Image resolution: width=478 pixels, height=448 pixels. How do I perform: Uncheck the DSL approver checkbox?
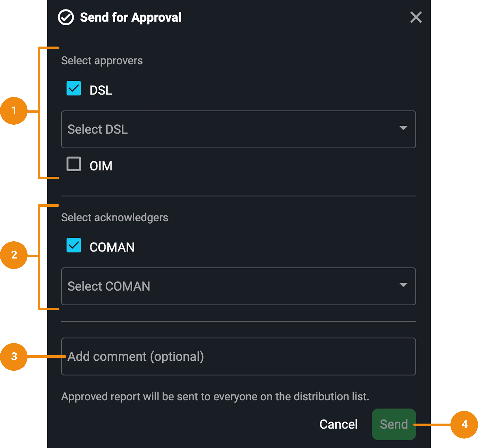point(74,88)
